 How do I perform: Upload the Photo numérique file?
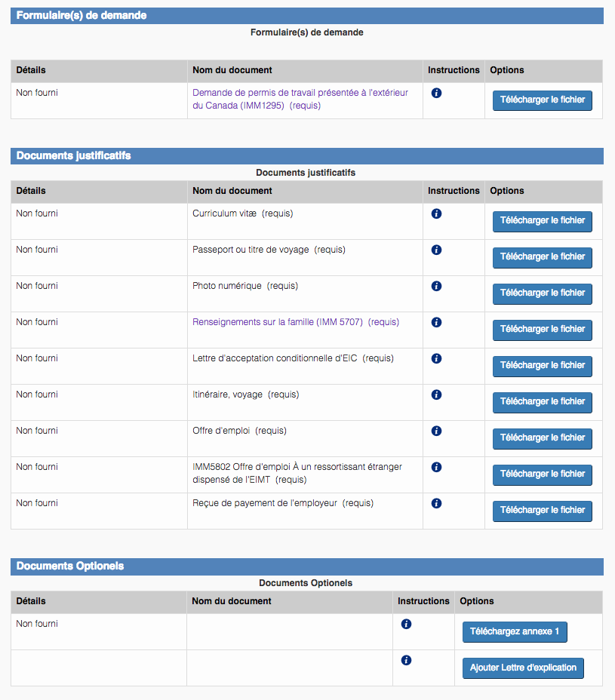pyautogui.click(x=542, y=293)
